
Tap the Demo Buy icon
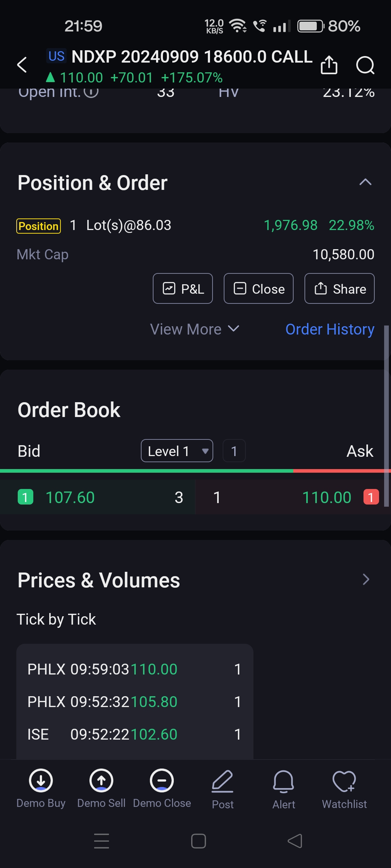41,781
